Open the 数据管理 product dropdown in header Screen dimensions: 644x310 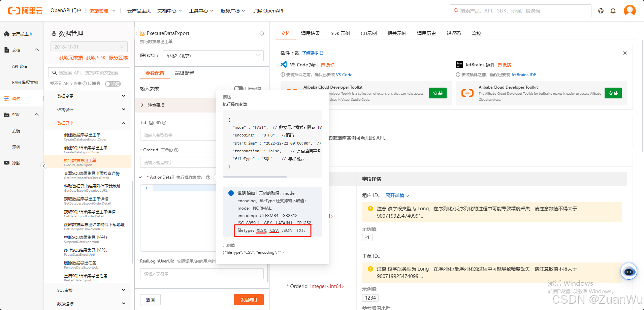tap(103, 11)
